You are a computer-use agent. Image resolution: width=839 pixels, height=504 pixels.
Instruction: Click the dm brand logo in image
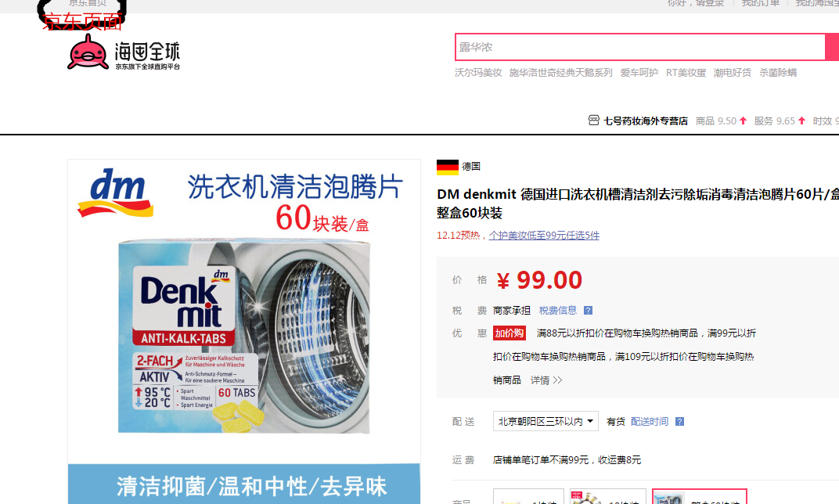(x=116, y=193)
